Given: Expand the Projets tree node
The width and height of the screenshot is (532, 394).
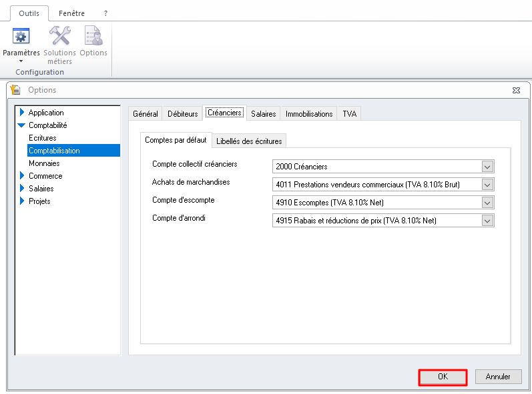Looking at the screenshot, I should click(22, 201).
